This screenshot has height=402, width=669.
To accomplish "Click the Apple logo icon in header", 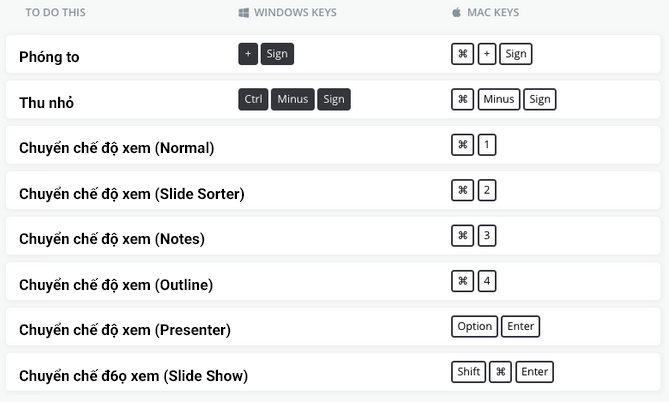I will click(x=456, y=13).
